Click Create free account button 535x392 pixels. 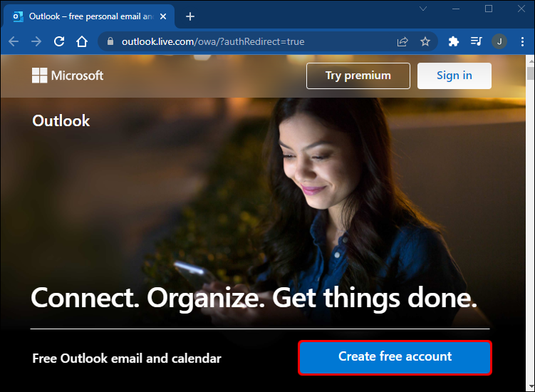pyautogui.click(x=395, y=358)
